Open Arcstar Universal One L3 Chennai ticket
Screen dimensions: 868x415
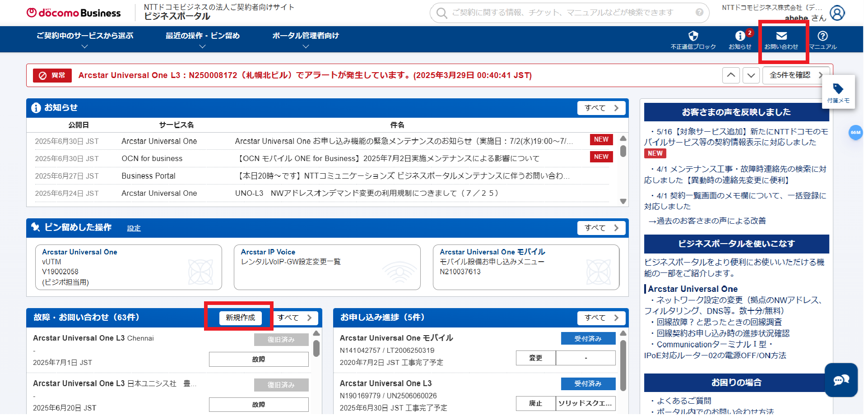click(x=93, y=338)
